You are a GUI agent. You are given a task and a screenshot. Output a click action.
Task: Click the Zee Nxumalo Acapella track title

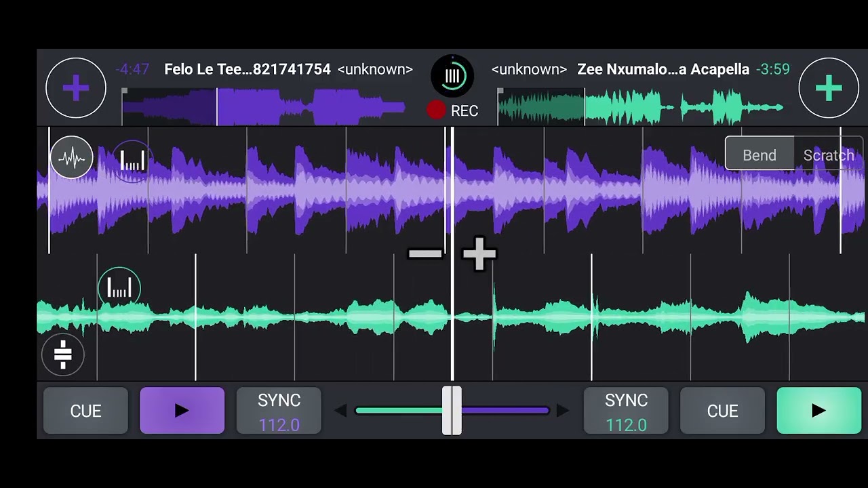[x=663, y=69]
